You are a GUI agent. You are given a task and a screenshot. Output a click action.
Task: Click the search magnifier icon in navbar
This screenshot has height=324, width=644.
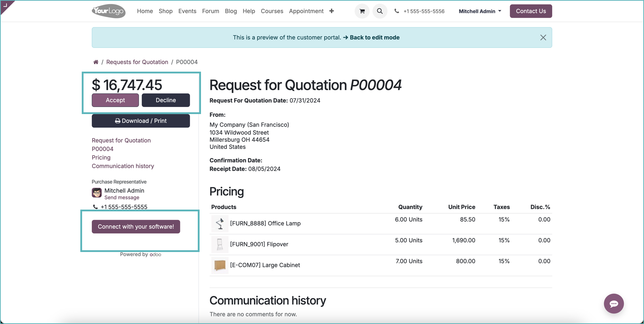coord(380,11)
